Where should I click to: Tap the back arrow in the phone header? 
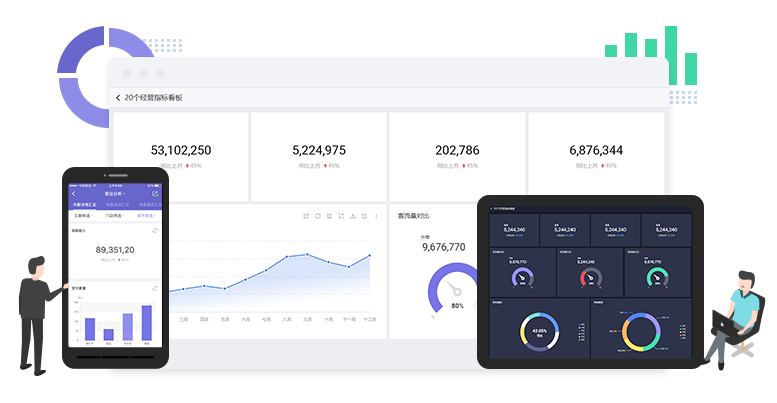(73, 193)
